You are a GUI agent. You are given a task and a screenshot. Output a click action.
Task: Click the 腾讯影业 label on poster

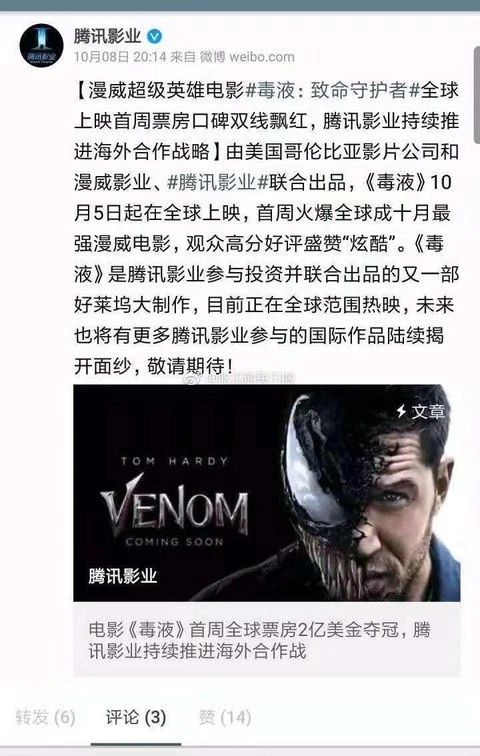pos(122,576)
